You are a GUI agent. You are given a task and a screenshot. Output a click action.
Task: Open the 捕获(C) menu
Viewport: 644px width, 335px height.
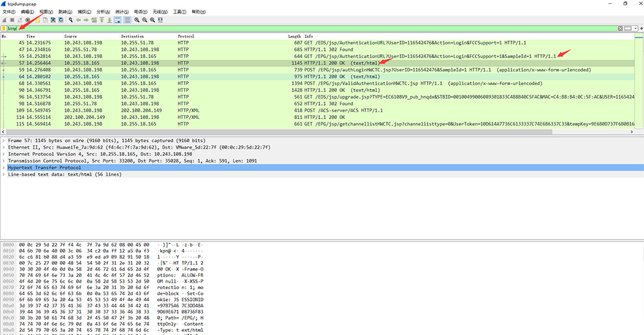(83, 12)
